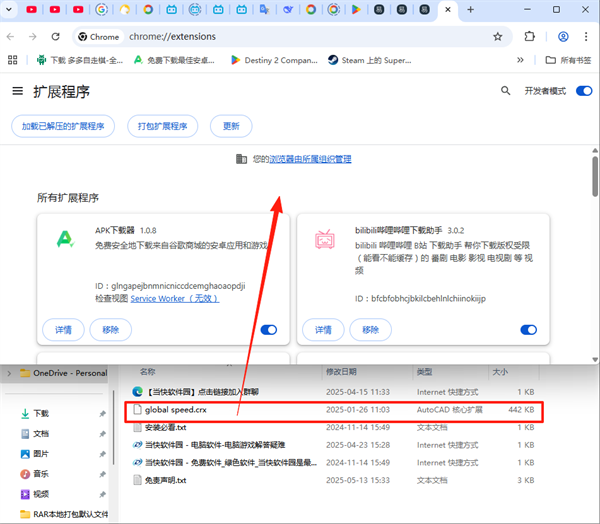600x524 pixels.
Task: Open the Chrome extensions puzzle icon
Action: coord(529,37)
